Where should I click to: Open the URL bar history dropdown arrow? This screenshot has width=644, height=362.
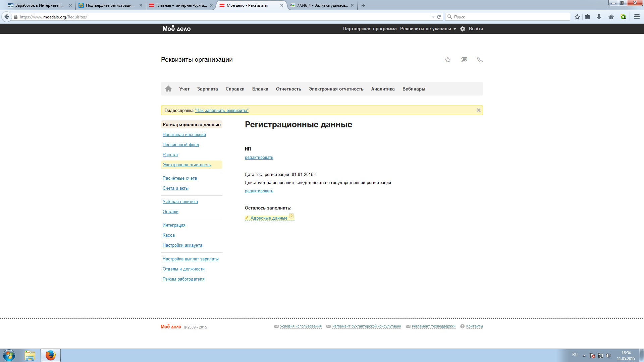click(433, 17)
